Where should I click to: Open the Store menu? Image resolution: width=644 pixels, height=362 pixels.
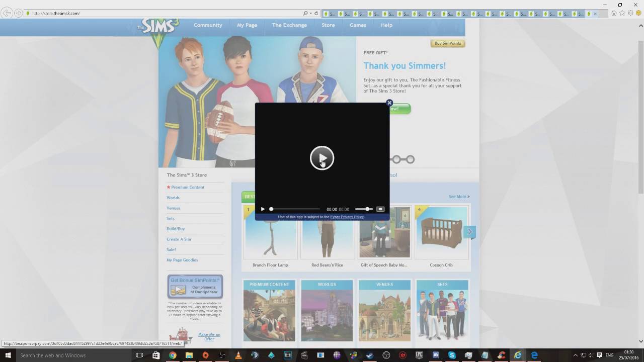tap(328, 25)
